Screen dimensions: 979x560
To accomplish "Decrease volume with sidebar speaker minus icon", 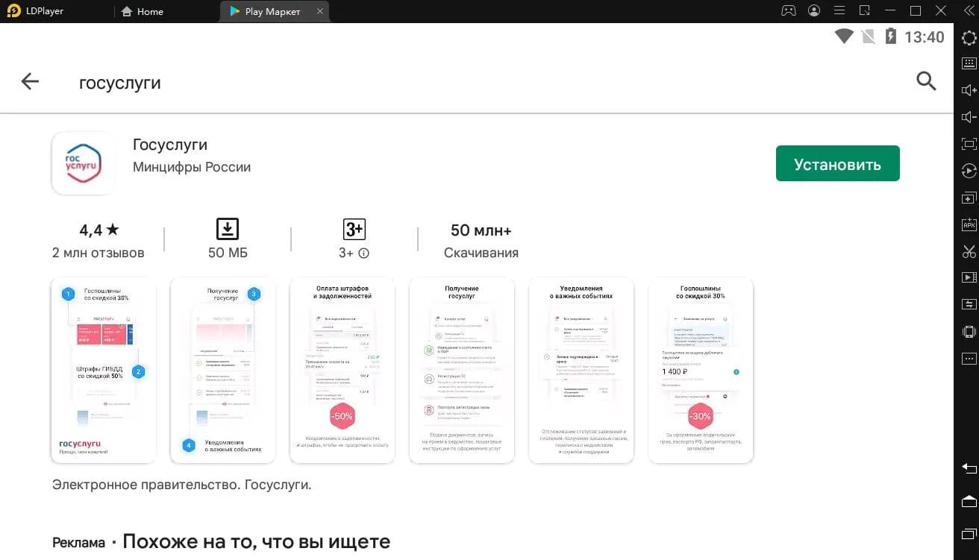I will 969,117.
